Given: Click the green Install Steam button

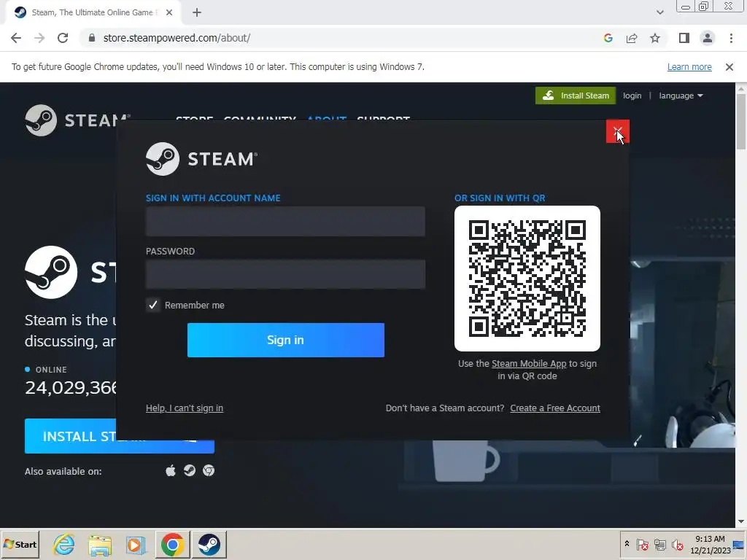Looking at the screenshot, I should point(576,96).
